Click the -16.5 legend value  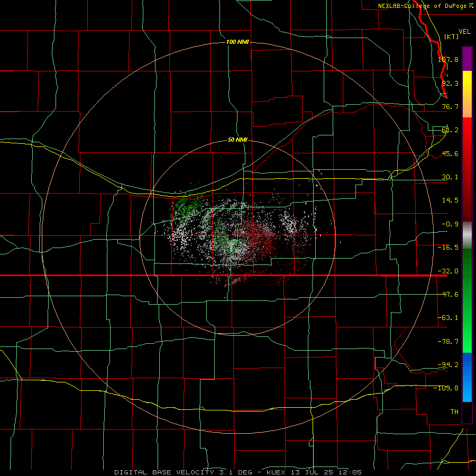coord(448,248)
